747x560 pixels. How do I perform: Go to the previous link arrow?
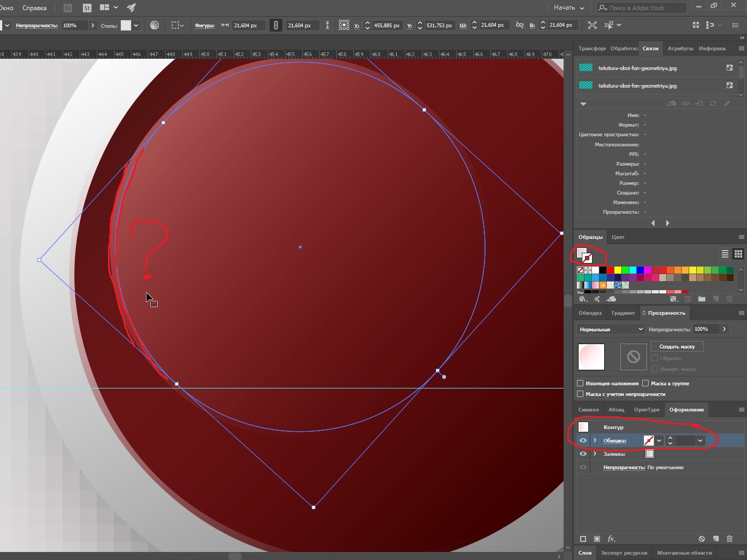653,223
